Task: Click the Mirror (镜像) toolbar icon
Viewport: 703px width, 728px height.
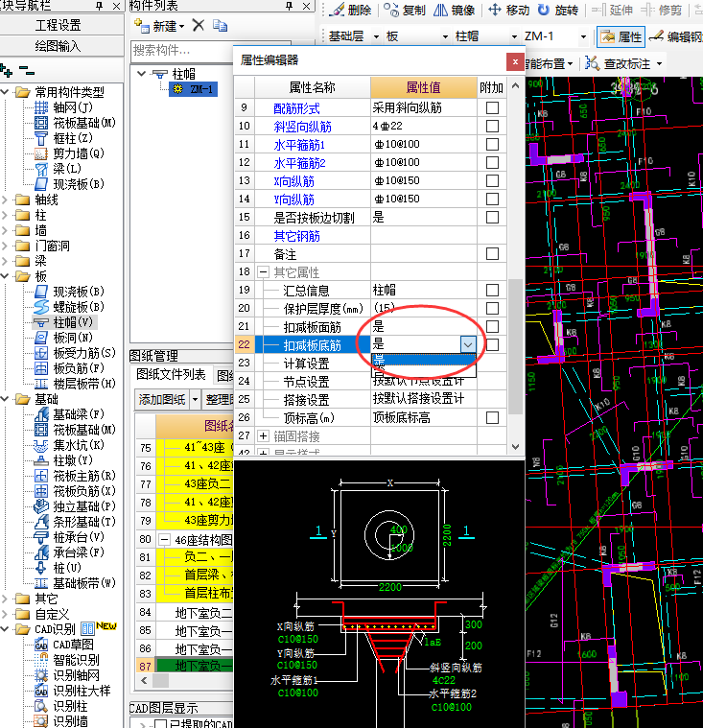Action: pyautogui.click(x=440, y=10)
